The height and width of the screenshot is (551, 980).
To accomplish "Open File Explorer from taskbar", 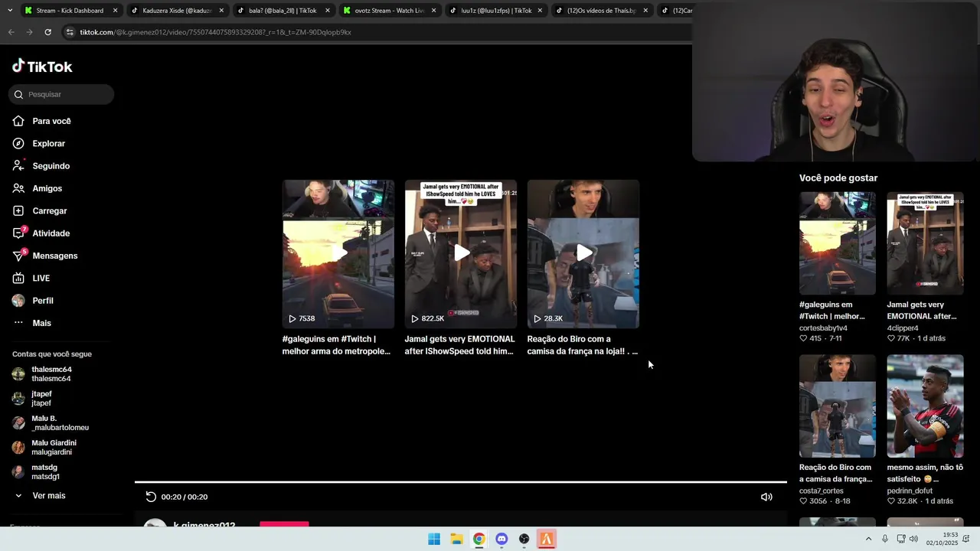I will click(456, 539).
